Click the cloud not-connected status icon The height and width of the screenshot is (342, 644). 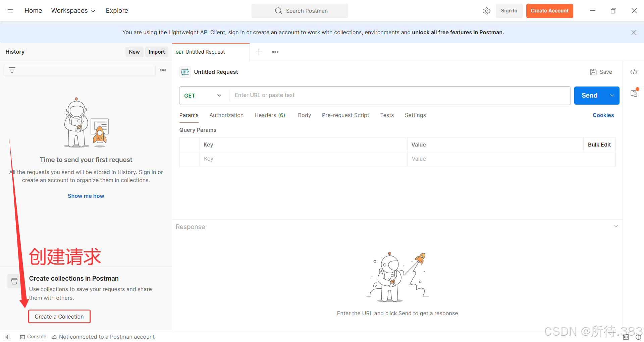(54, 337)
